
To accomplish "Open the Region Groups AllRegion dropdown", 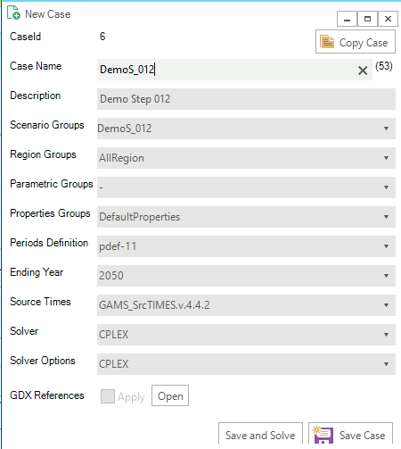I will [246, 158].
